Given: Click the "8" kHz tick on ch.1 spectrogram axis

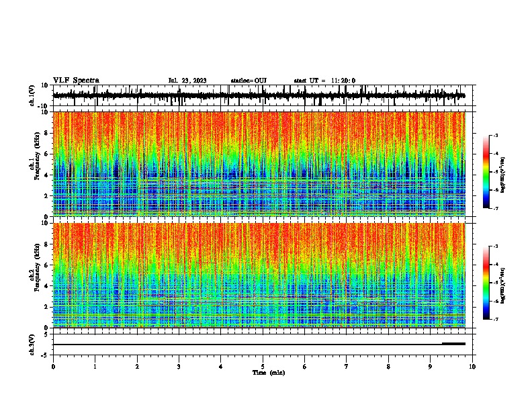Looking at the screenshot, I should (46, 133).
